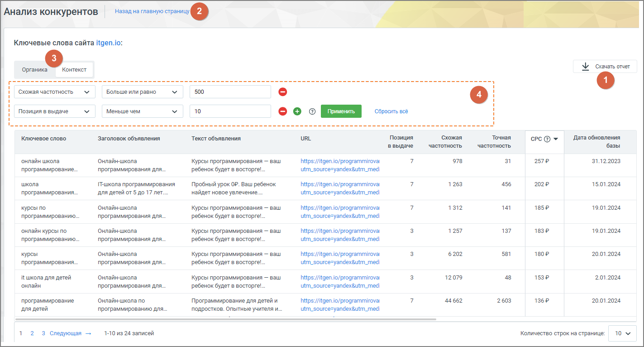Image resolution: width=644 pixels, height=347 pixels.
Task: Open URL in row with CPC 257 ₽
Action: (340, 165)
